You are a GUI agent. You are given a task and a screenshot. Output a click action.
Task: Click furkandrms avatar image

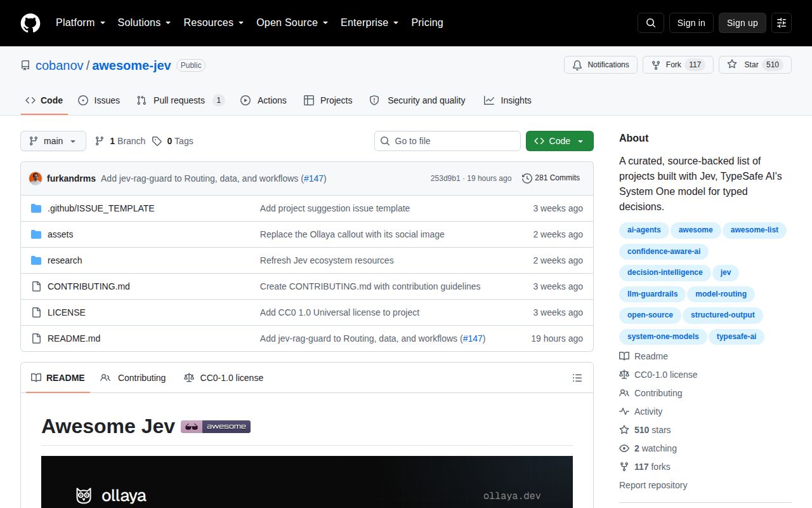pos(36,178)
